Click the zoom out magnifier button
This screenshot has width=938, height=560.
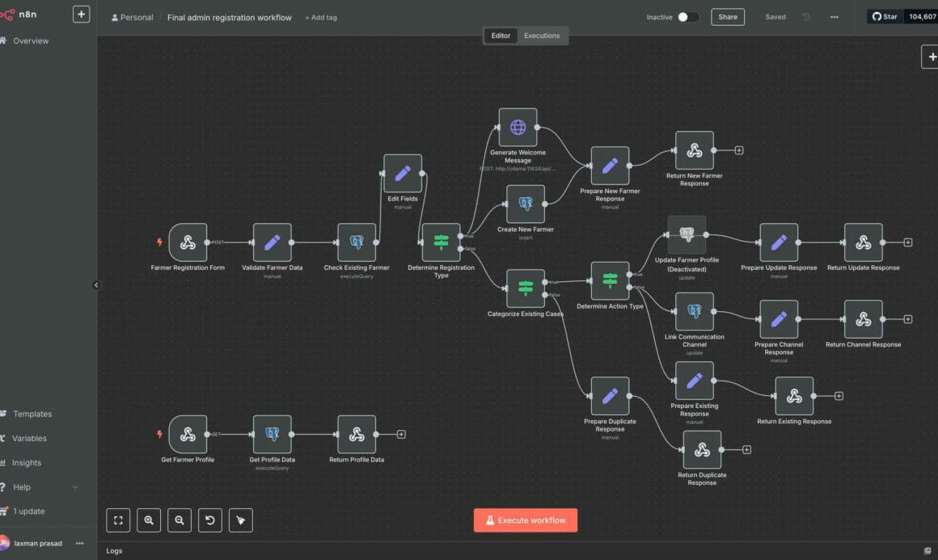point(180,520)
